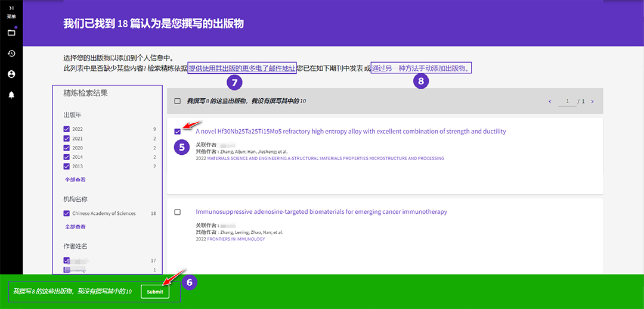Screen dimensions: 644x309
Task: Click the green Submit button
Action: coord(155,292)
